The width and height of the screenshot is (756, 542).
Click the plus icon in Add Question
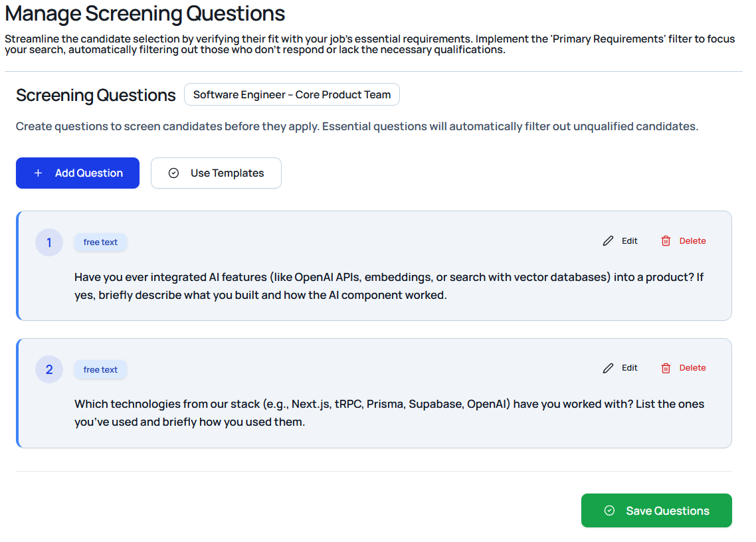39,173
